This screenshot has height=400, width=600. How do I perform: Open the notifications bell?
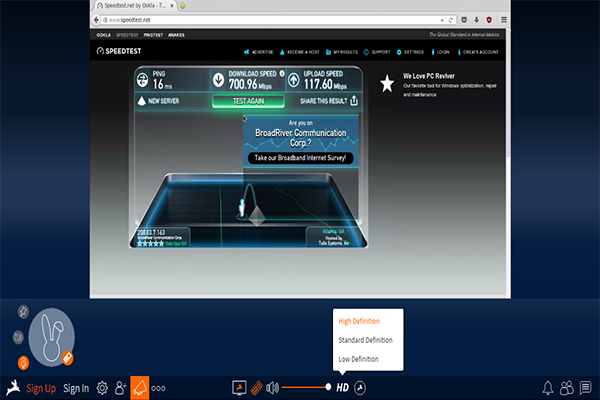point(548,388)
